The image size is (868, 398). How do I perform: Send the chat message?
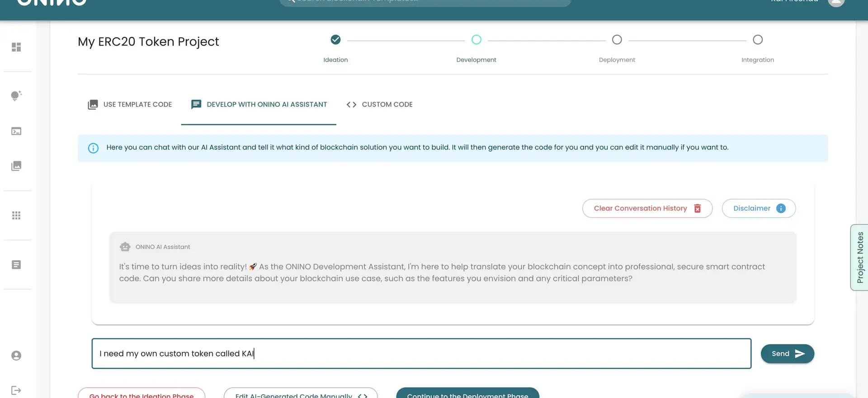787,354
